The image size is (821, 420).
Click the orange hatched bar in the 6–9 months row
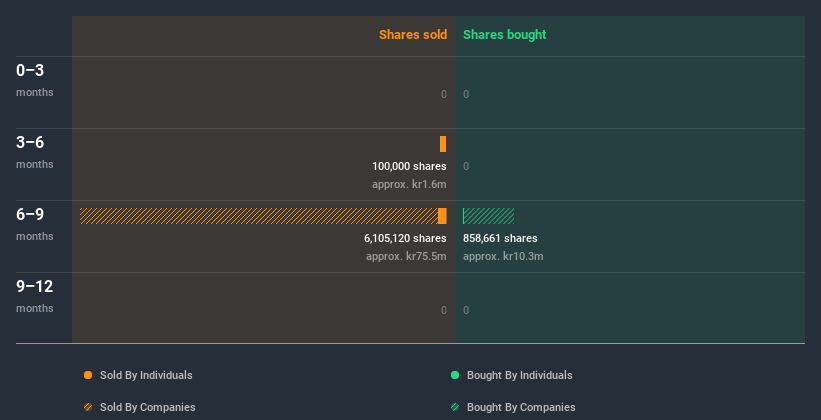pos(259,216)
